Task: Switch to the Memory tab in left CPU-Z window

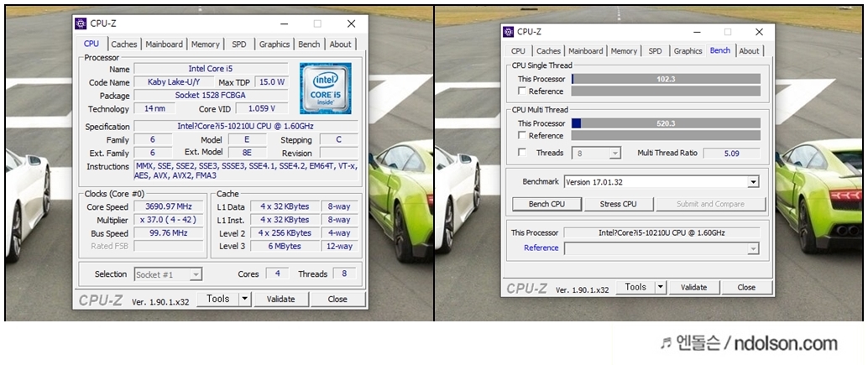Action: pyautogui.click(x=206, y=44)
